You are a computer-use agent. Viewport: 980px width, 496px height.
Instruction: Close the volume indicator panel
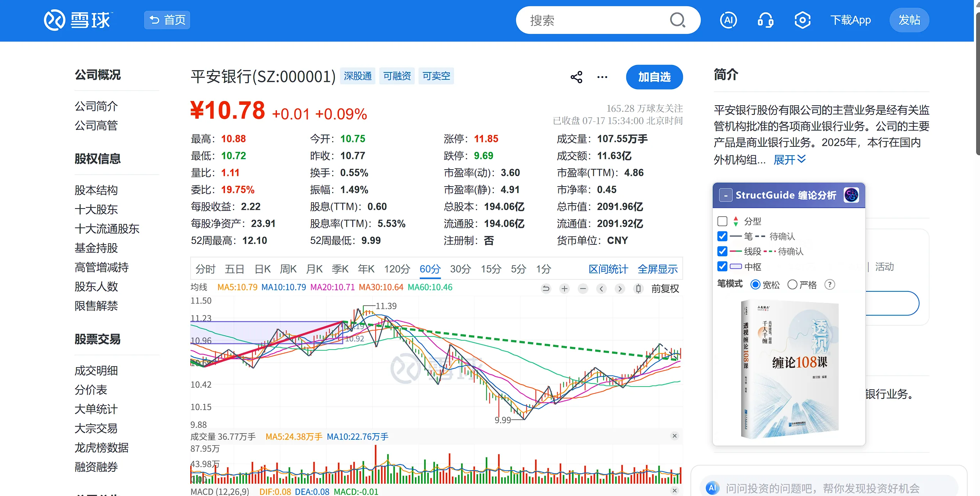[675, 436]
